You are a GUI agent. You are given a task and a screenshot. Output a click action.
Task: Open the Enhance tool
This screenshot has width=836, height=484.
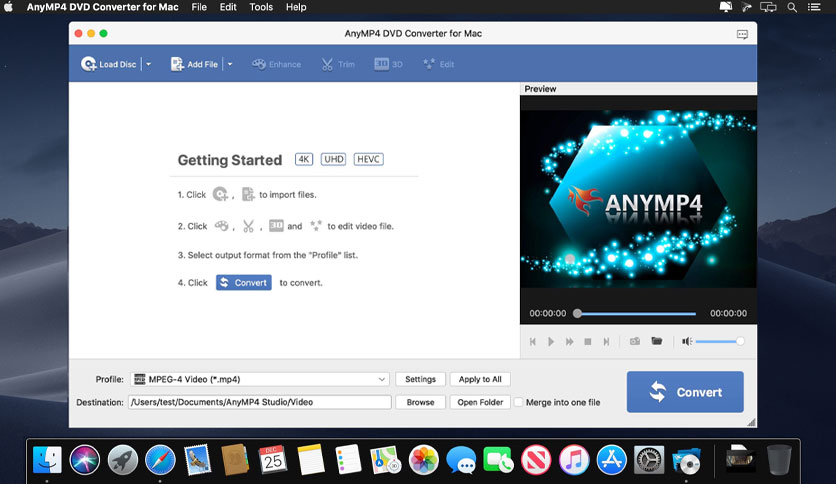[276, 64]
